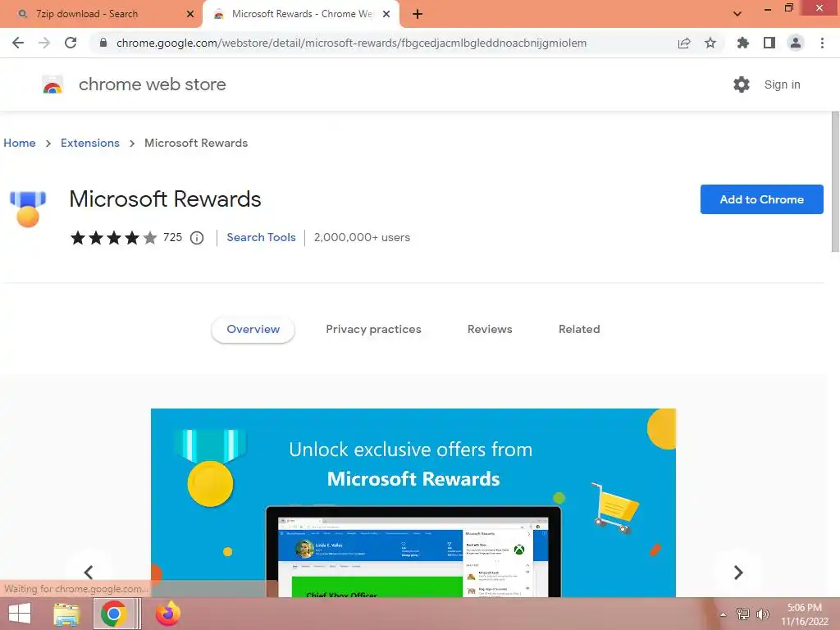This screenshot has width=840, height=630.
Task: Toggle the browser side panel icon
Action: click(769, 43)
